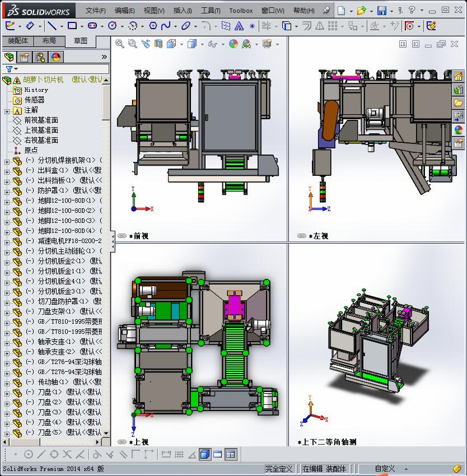The width and height of the screenshot is (467, 476).
Task: Select the Line sketch tool
Action: point(52,26)
